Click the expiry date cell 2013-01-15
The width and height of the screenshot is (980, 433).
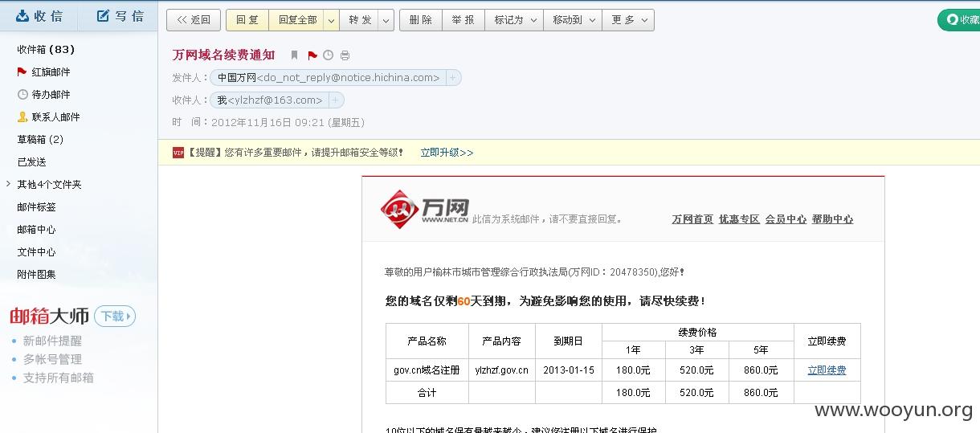569,370
